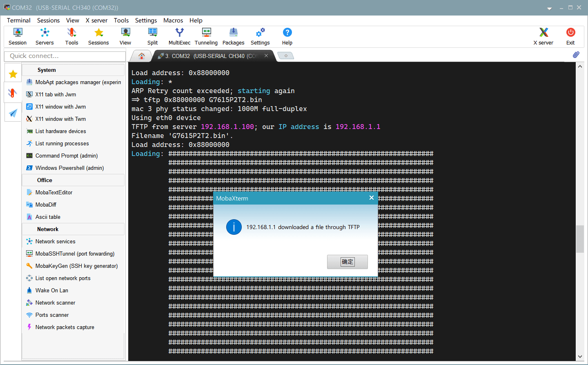The height and width of the screenshot is (365, 588).
Task: Open a new tab with plus button
Action: (286, 56)
